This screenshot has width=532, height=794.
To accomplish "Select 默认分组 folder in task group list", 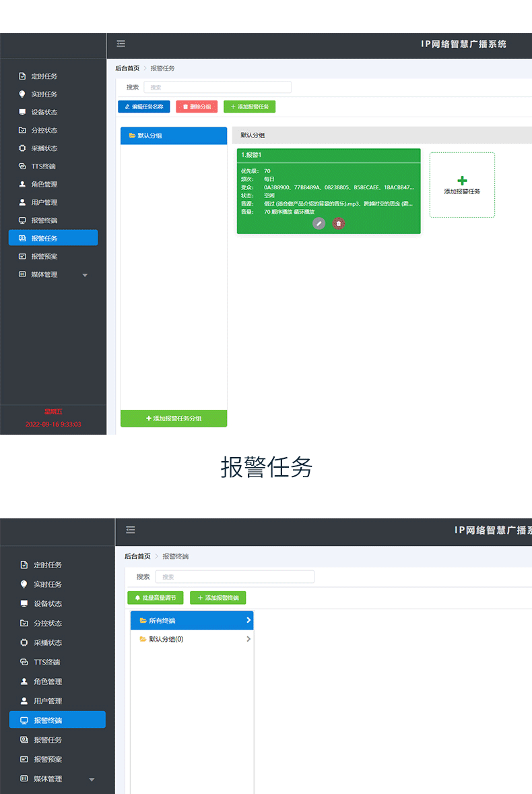I will point(174,135).
